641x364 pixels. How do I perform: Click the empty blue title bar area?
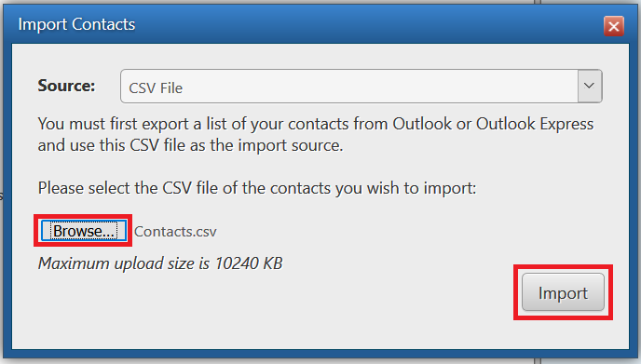click(368, 24)
